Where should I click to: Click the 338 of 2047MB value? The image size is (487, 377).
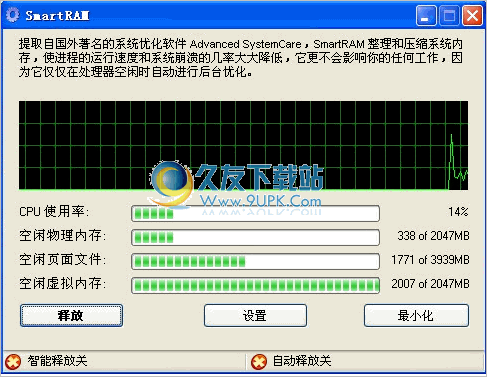pyautogui.click(x=433, y=236)
